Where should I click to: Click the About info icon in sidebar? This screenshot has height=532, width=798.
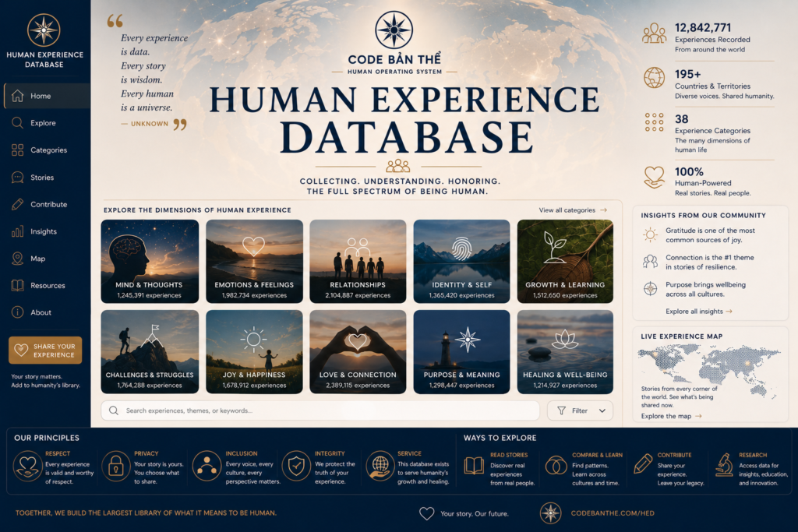tap(17, 312)
